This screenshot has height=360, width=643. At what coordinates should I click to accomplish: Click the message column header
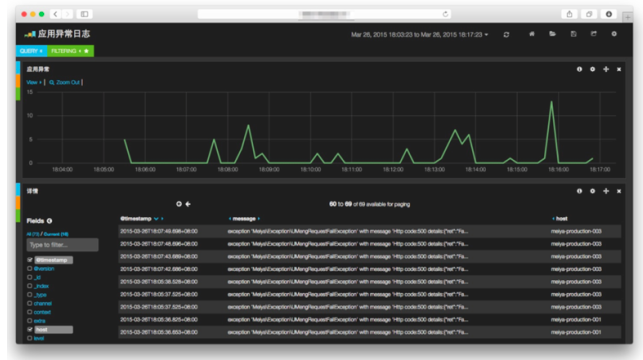click(x=244, y=219)
